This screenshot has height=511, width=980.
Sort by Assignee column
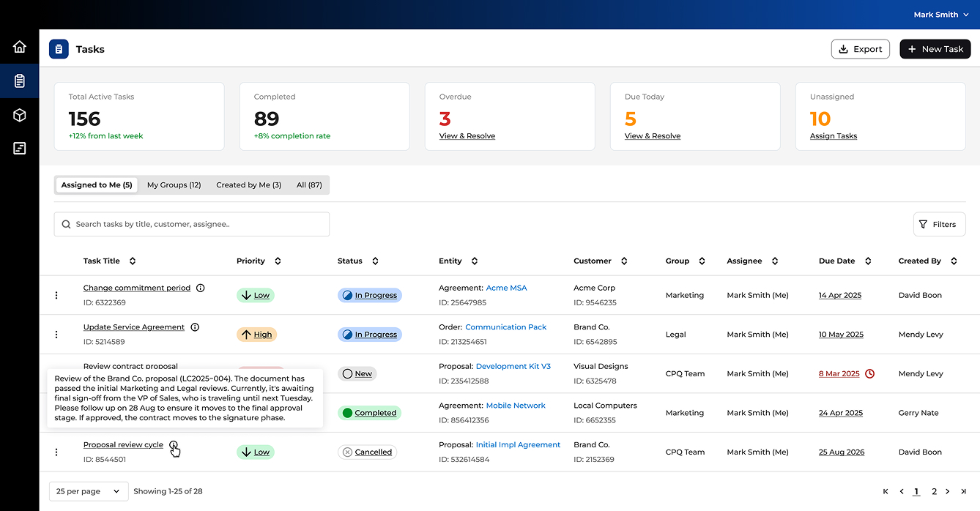[775, 261]
